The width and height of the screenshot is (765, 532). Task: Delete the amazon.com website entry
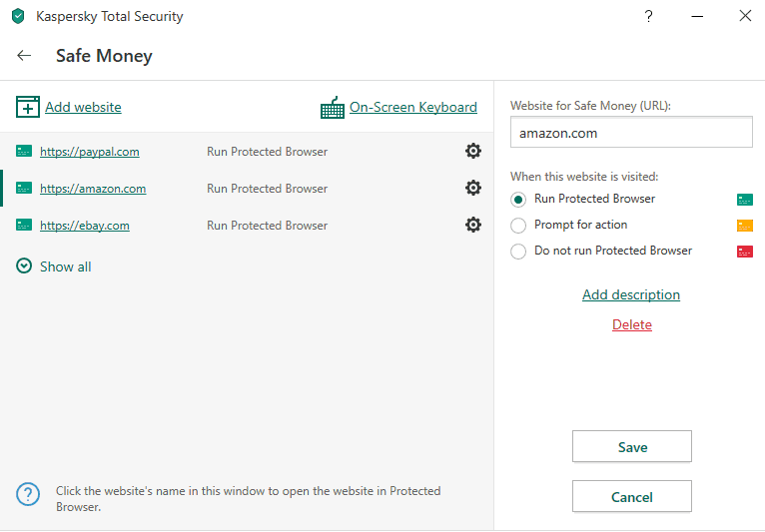point(632,324)
